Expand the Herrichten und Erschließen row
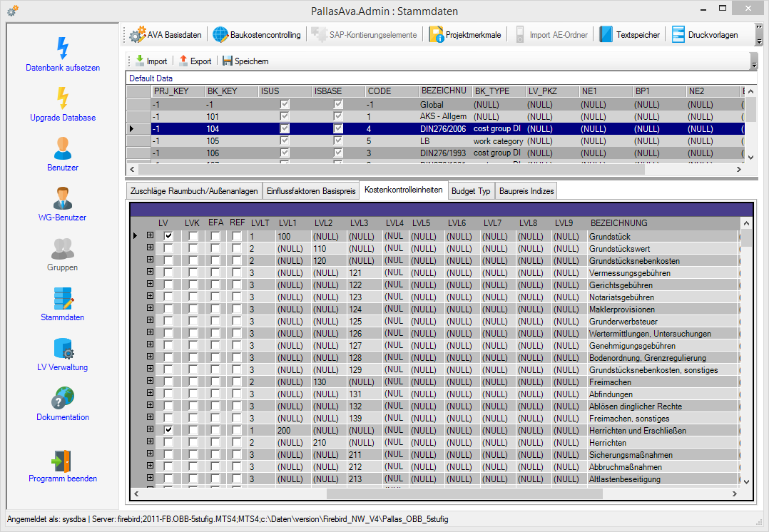Image resolution: width=769 pixels, height=532 pixels. tap(150, 429)
